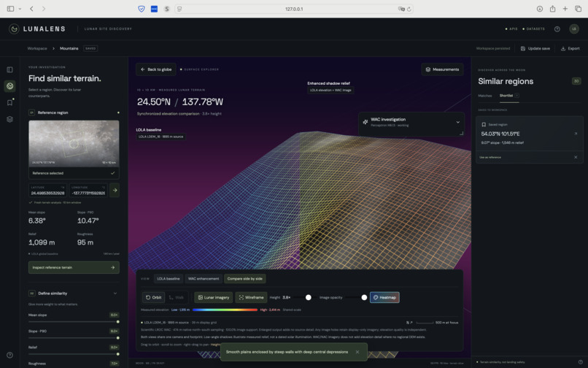Click the north compass indicator icon

[x=409, y=323]
